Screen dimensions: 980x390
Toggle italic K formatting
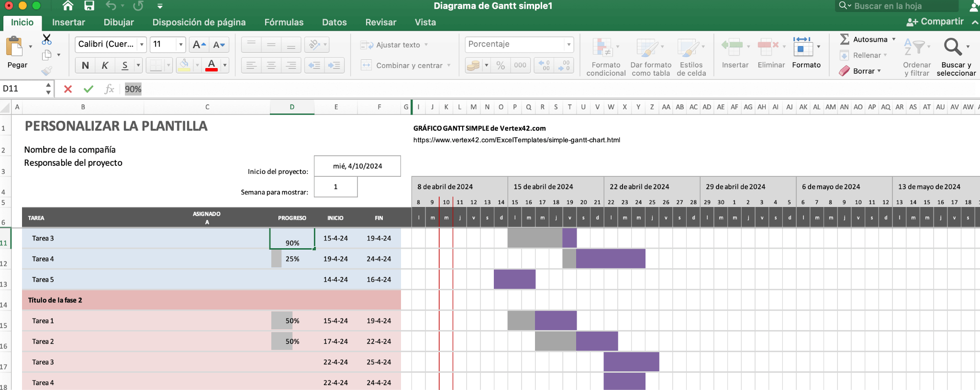(x=105, y=65)
